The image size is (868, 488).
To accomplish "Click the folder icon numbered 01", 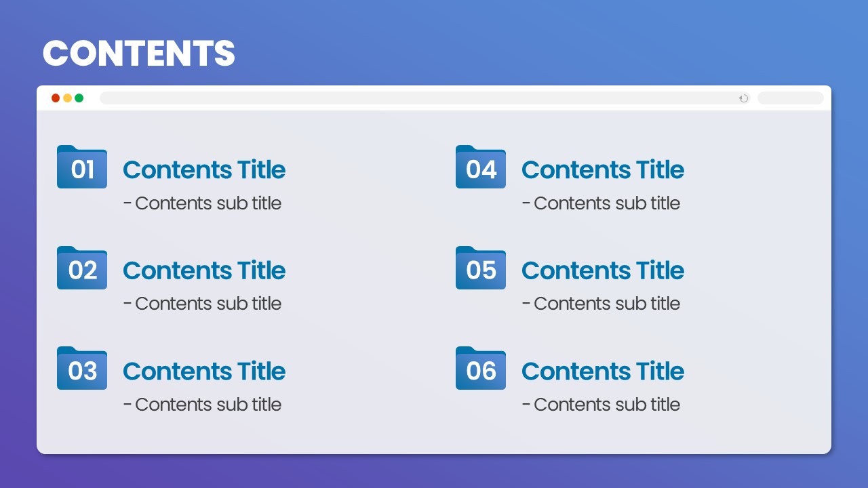I will 82,167.
